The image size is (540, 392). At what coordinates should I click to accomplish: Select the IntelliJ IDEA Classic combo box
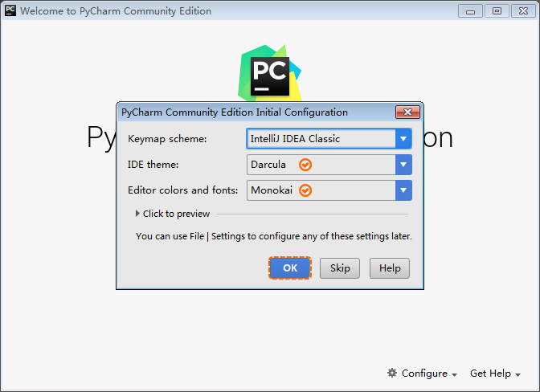329,139
